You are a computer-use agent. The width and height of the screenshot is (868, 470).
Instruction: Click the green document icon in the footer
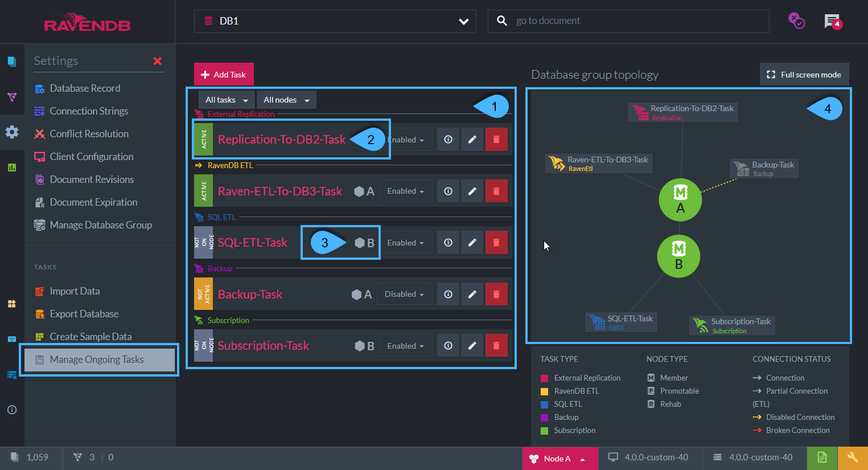tap(822, 458)
